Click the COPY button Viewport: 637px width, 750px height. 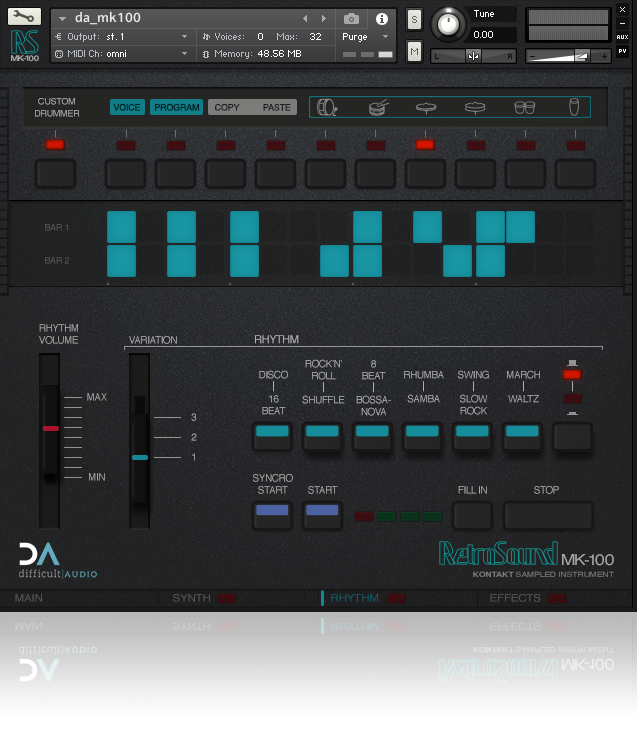click(x=227, y=107)
